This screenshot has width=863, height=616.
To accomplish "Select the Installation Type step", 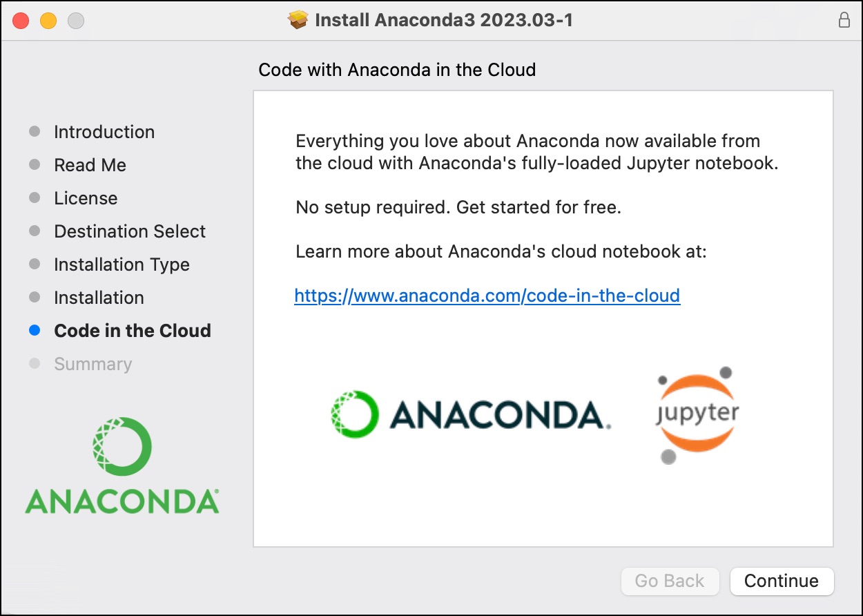I will tap(122, 264).
